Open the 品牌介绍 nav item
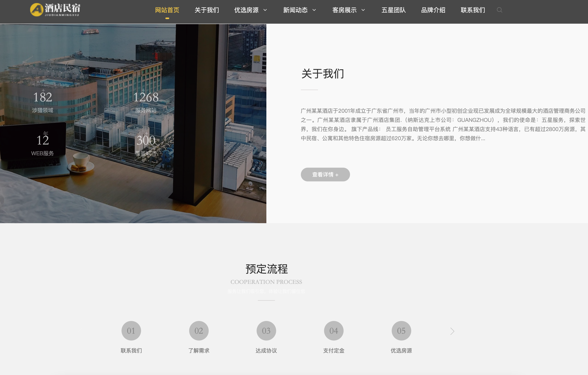 pos(433,10)
